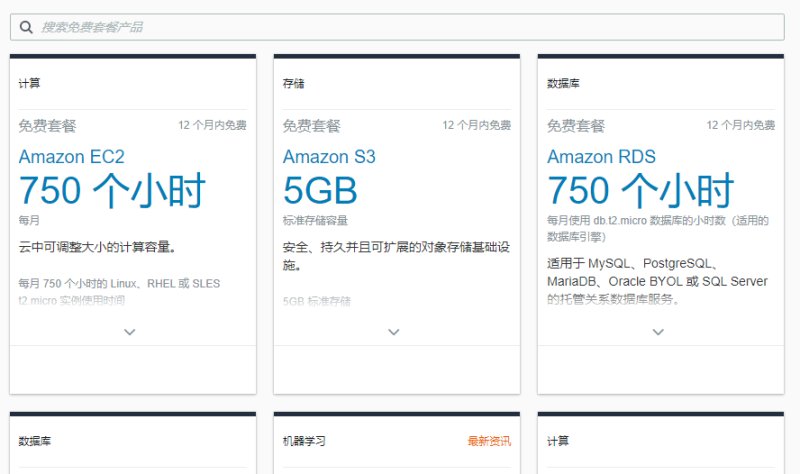Click 免费套餐 label in EC2 card

coord(47,126)
